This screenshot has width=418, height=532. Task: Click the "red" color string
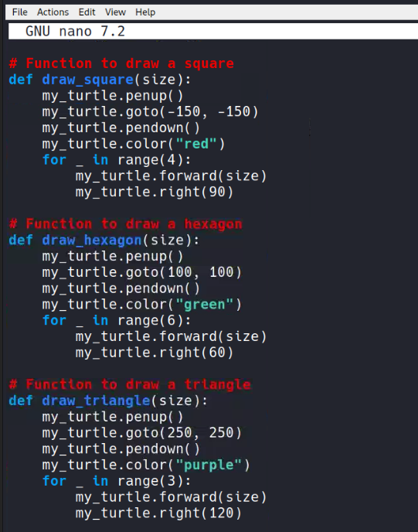point(196,144)
